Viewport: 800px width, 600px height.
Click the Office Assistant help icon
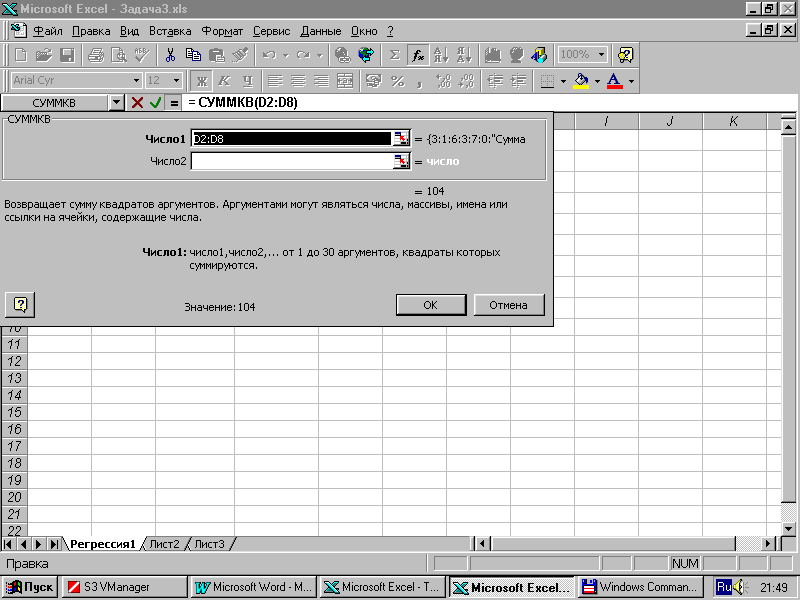pyautogui.click(x=626, y=55)
